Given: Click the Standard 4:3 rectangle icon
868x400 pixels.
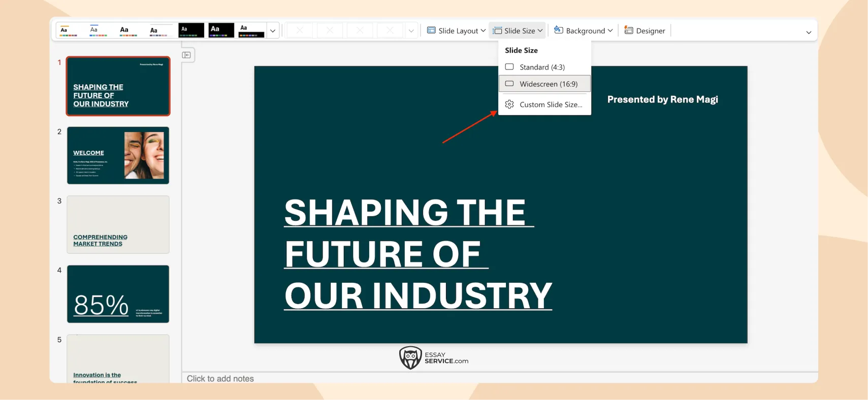Looking at the screenshot, I should coord(509,67).
